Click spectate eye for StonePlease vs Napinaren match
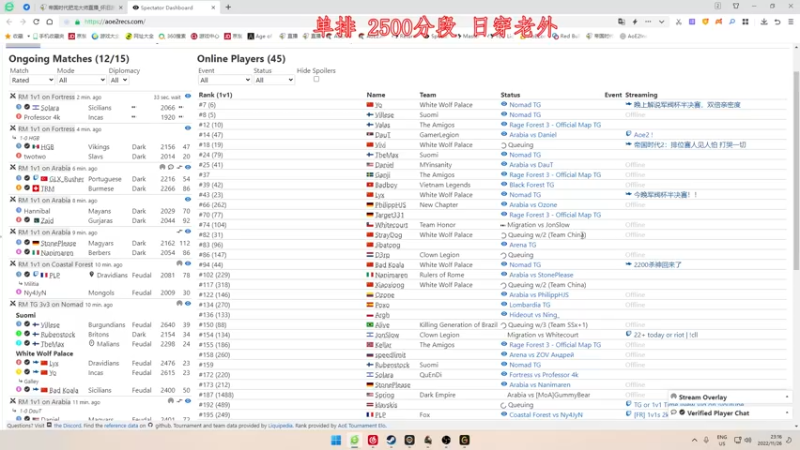 click(188, 232)
